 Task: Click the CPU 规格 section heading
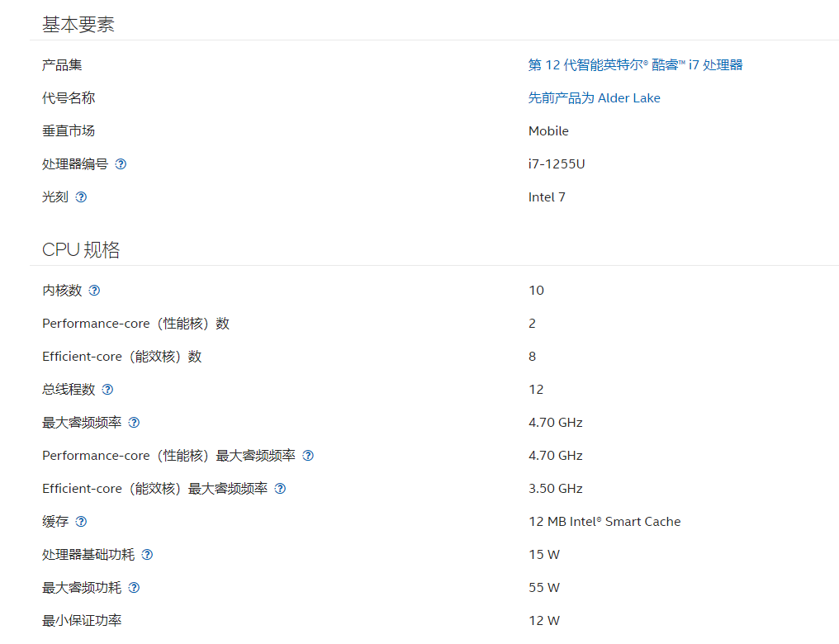(81, 250)
